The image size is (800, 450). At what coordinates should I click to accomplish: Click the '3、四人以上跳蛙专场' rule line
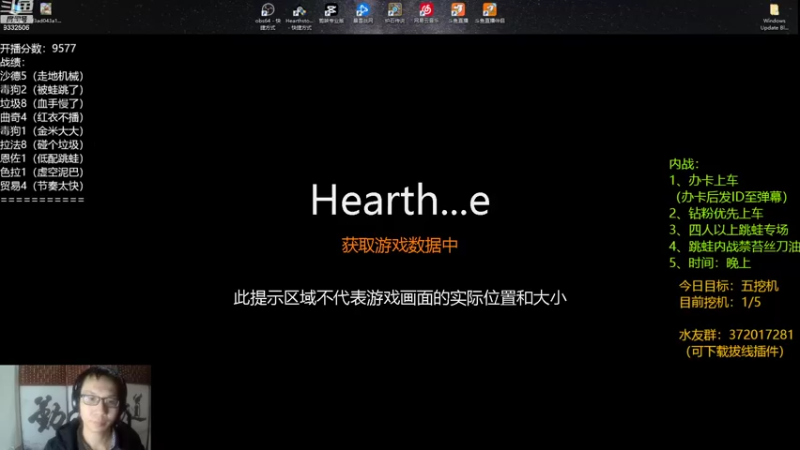click(729, 230)
